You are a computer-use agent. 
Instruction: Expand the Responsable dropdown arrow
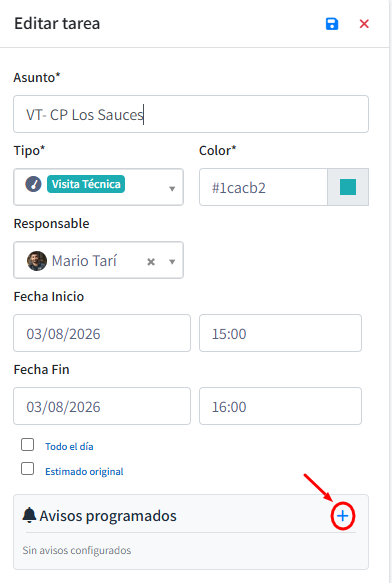[172, 262]
